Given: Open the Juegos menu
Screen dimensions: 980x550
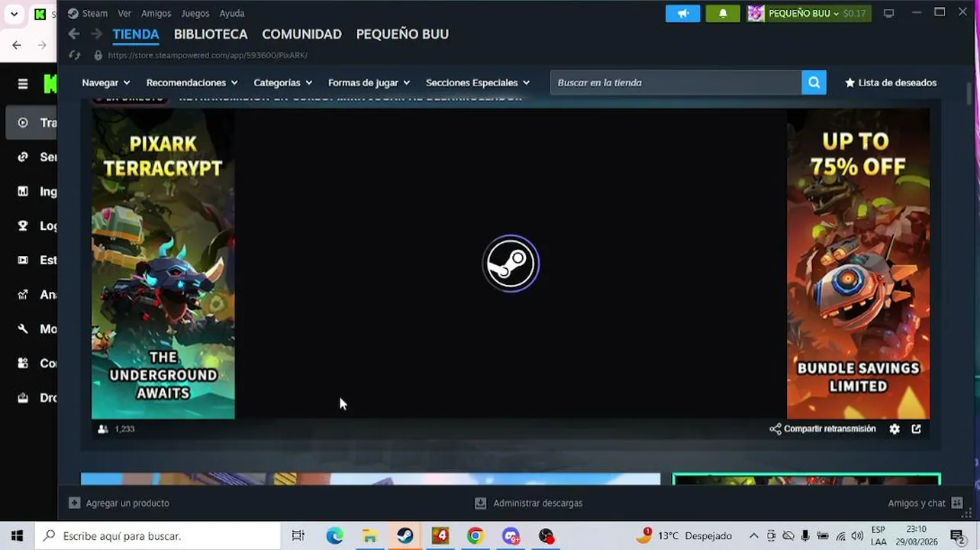Looking at the screenshot, I should 195,13.
